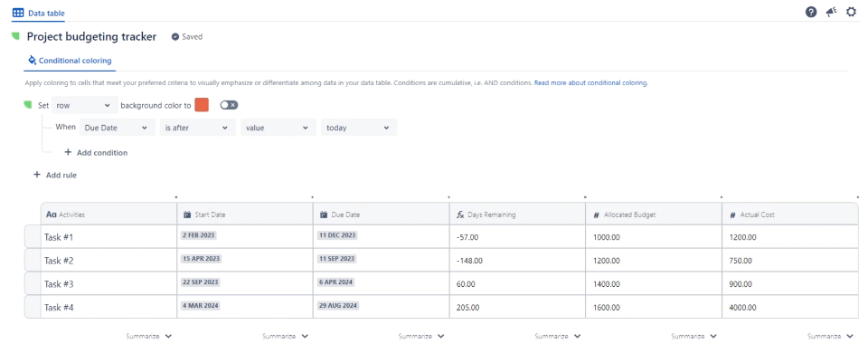868x353 pixels.
Task: Open settings with the gear icon
Action: coord(852,12)
